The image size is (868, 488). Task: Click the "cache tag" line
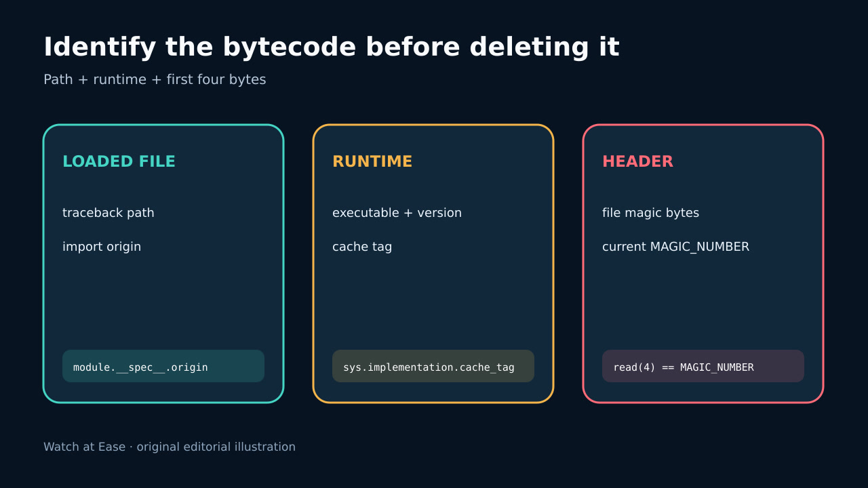[x=362, y=247]
